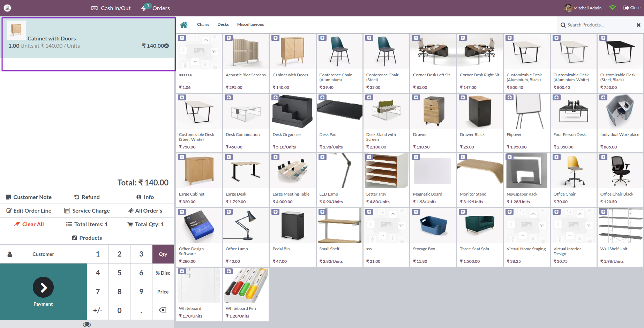Switch numpad mode to % Disc

coord(163,273)
